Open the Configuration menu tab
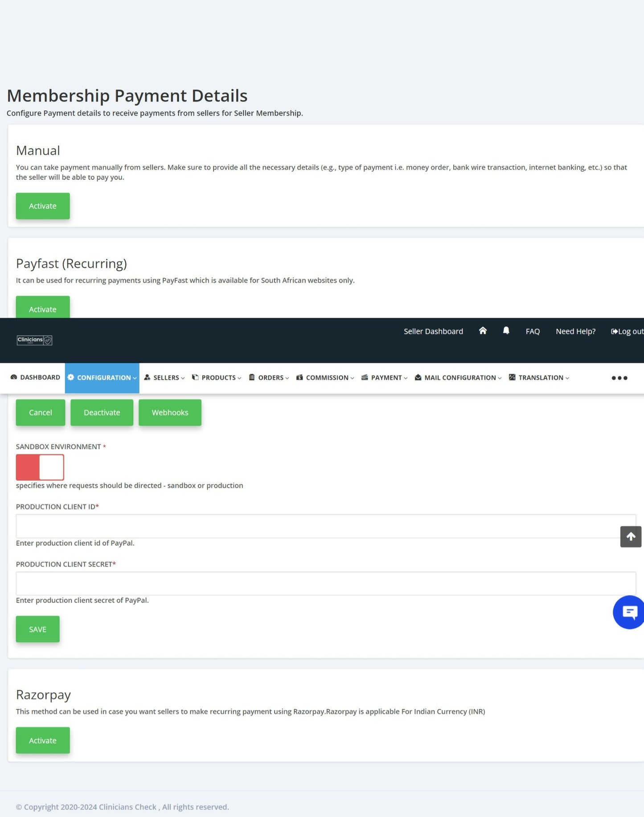This screenshot has height=817, width=644. [x=102, y=378]
